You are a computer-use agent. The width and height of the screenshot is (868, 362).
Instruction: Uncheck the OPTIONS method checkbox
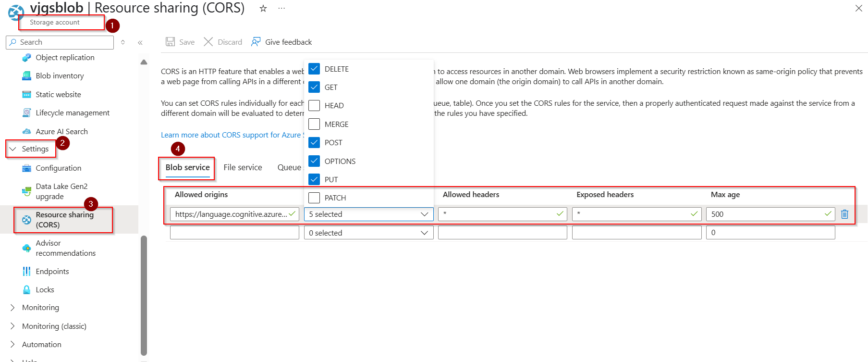[x=314, y=161]
